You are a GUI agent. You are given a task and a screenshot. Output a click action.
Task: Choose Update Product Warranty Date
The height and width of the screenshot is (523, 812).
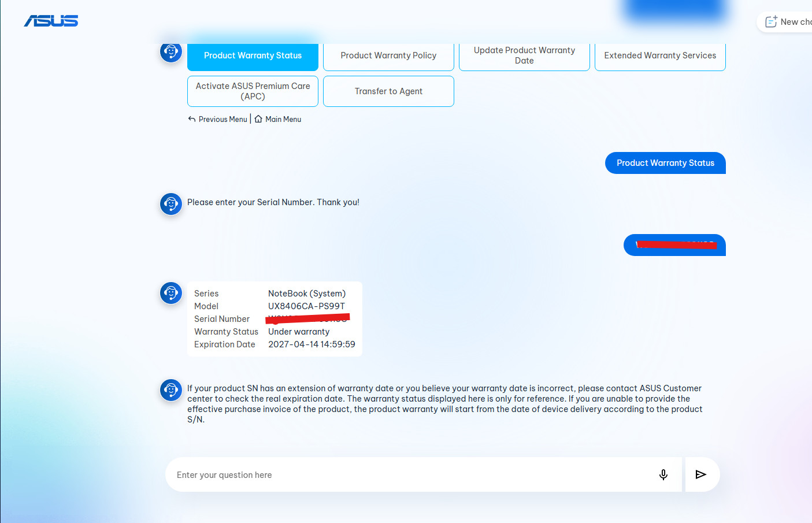(524, 55)
